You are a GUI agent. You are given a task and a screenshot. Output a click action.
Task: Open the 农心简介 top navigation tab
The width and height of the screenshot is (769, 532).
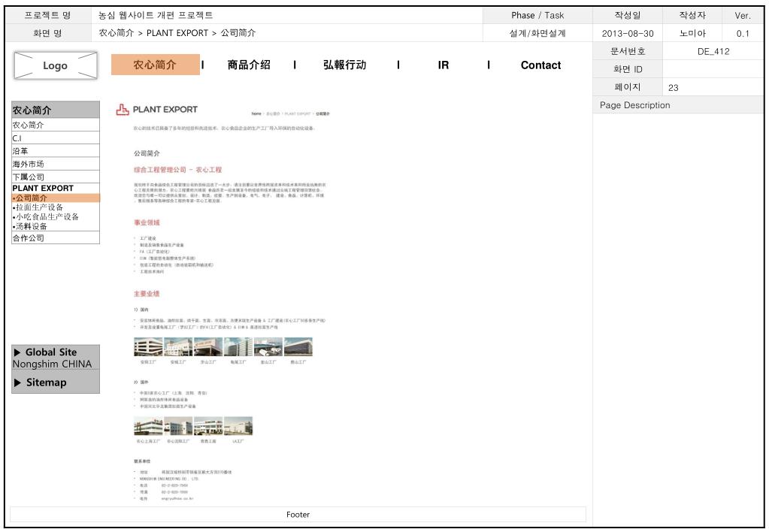(155, 65)
